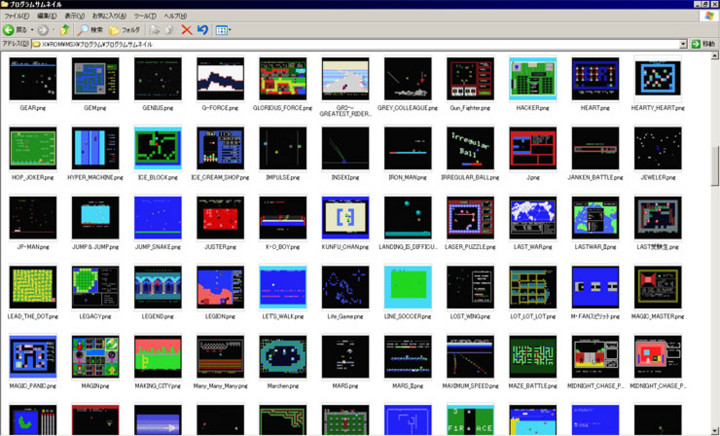Image resolution: width=720 pixels, height=436 pixels.
Task: Go up one folder level
Action: pos(65,30)
